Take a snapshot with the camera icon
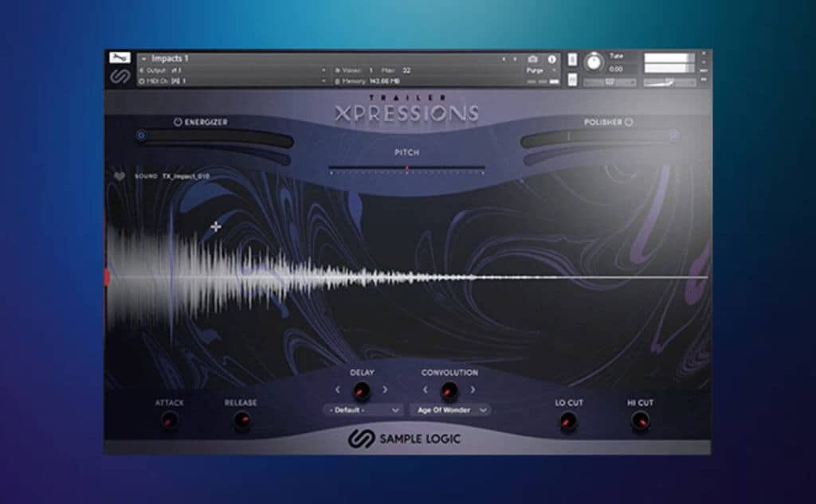 tap(532, 59)
